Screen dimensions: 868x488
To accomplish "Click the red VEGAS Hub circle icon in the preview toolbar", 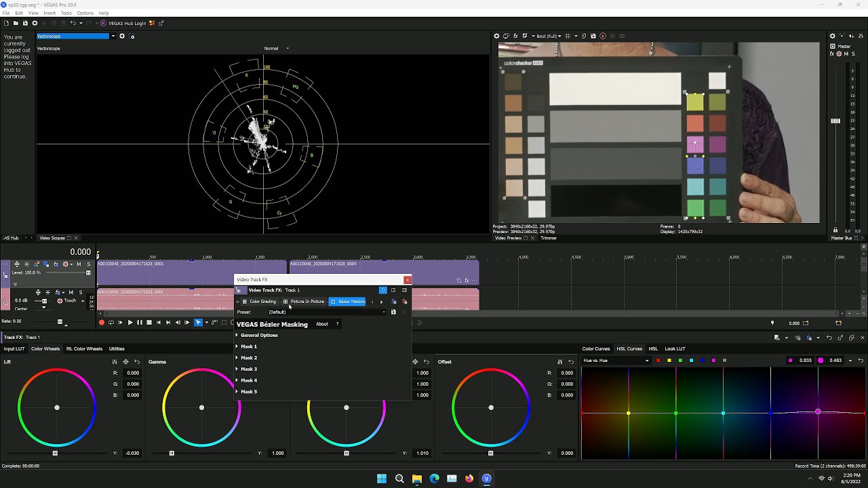I will 603,36.
